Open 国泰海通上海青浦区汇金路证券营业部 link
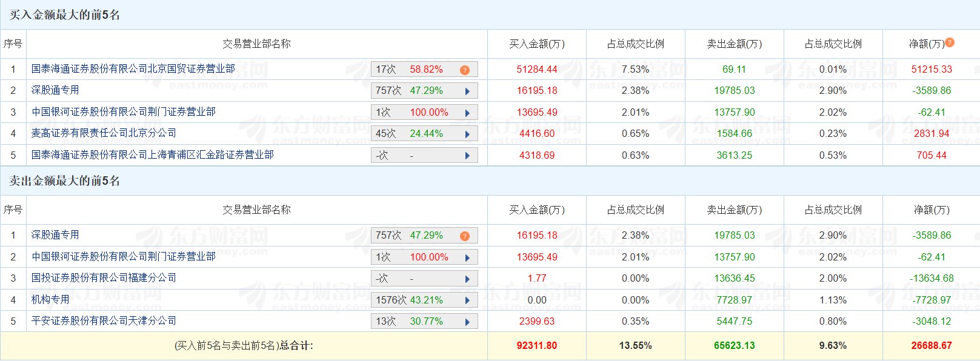This screenshot has height=361, width=980. tap(153, 155)
